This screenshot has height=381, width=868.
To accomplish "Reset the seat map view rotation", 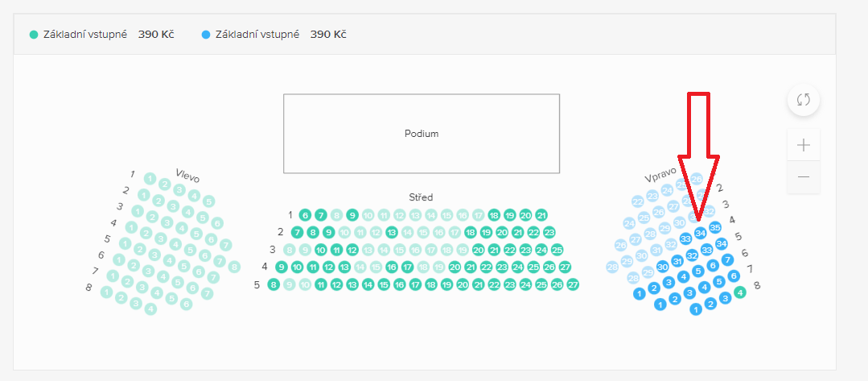I will point(803,100).
